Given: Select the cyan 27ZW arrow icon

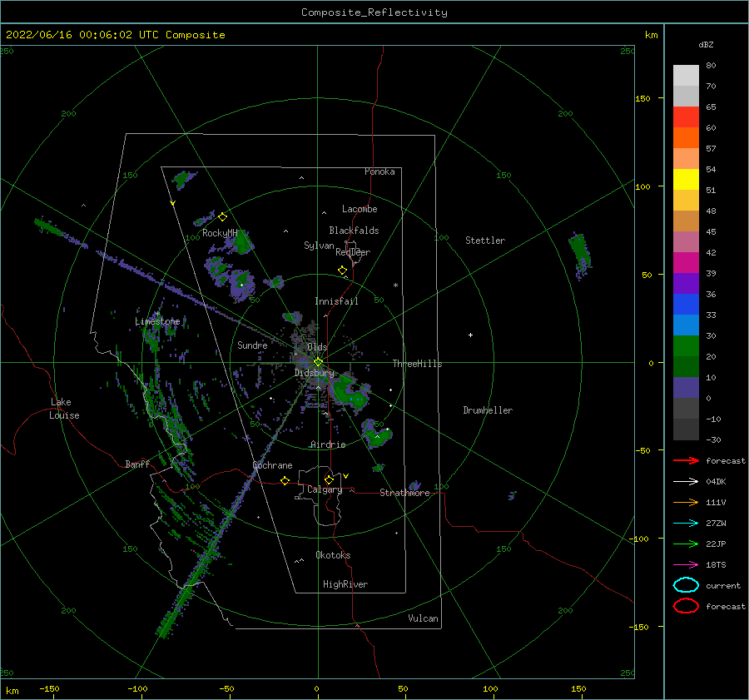Looking at the screenshot, I should 686,524.
